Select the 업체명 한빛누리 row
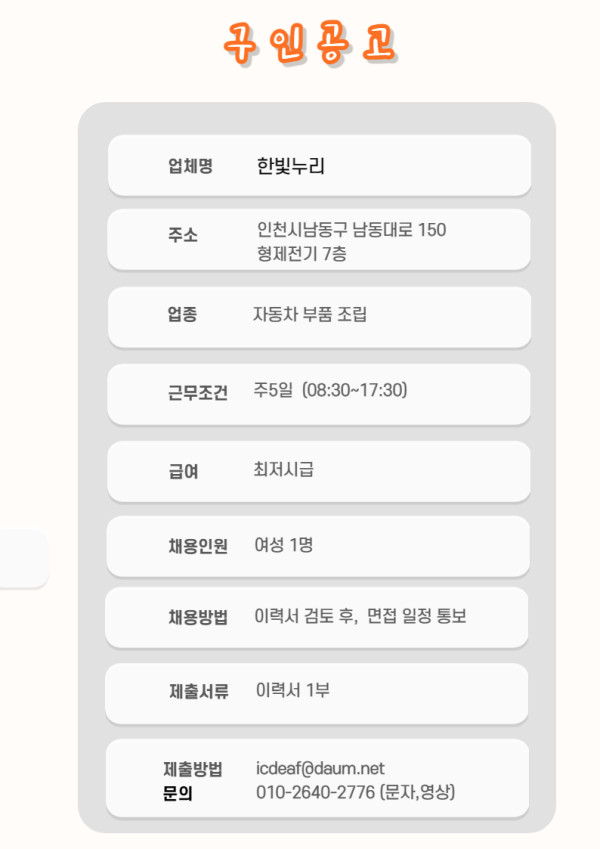The height and width of the screenshot is (849, 600). pos(319,165)
